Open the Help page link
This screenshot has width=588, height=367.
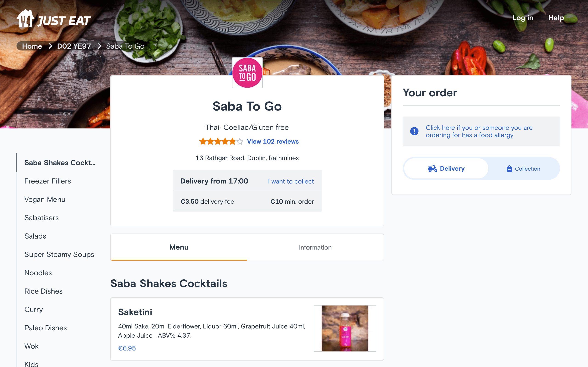[x=556, y=18]
